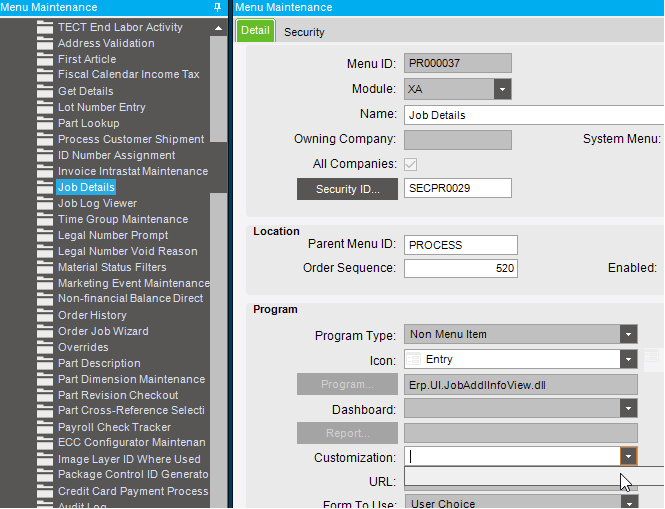Image resolution: width=665 pixels, height=509 pixels.
Task: Select Part Dimension Maintenance in tree
Action: click(x=131, y=379)
